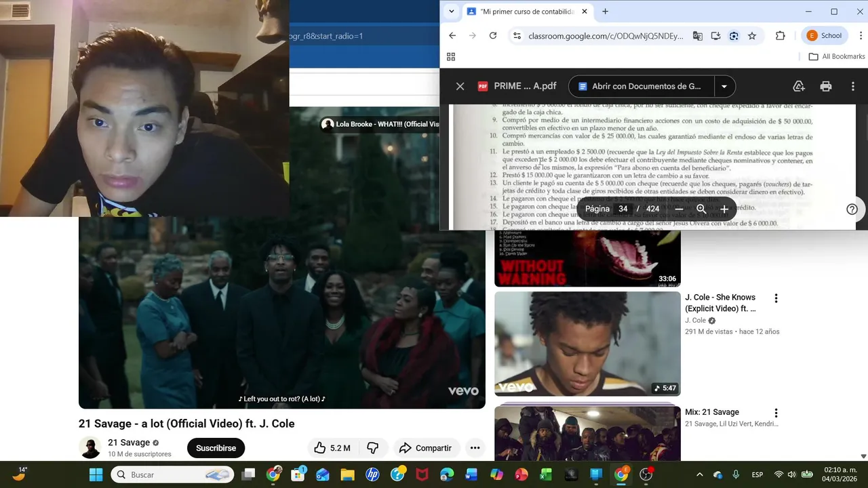Go back in the Classroom browser window
Screen dimensions: 868x488
[452, 36]
